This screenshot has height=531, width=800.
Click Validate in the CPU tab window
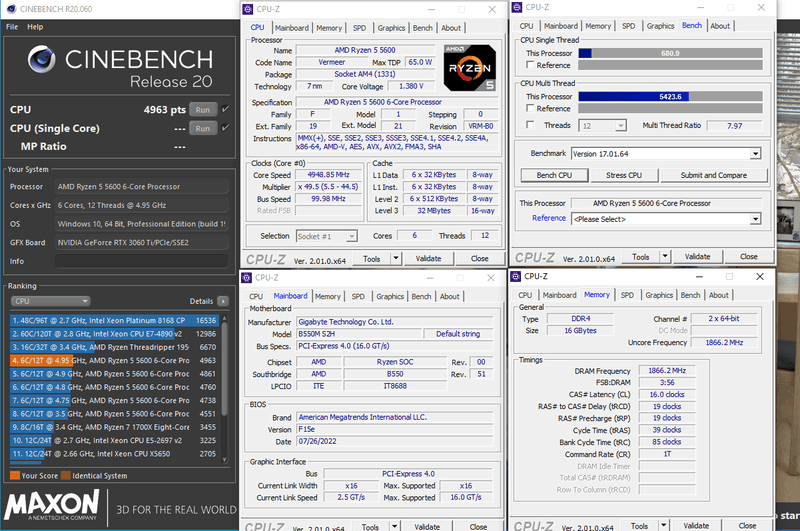coord(428,259)
